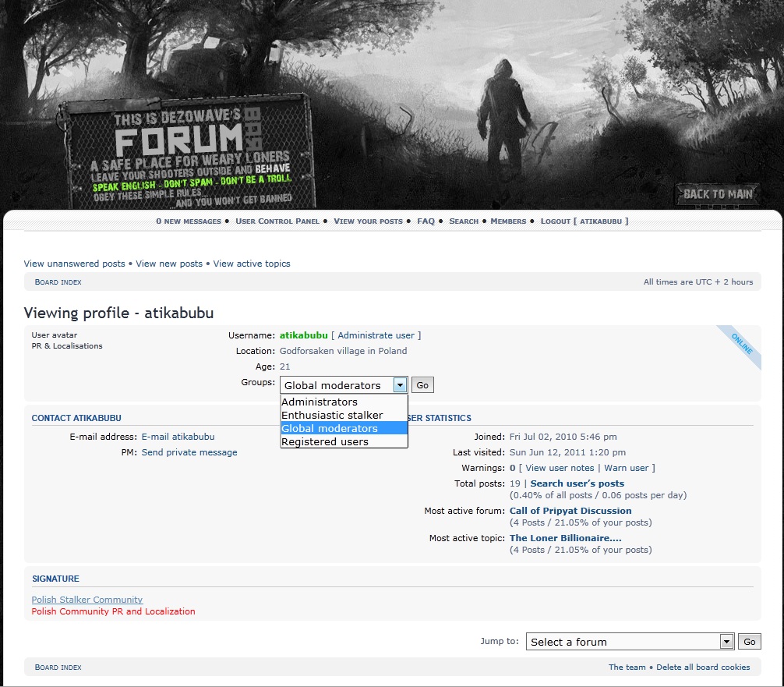Image resolution: width=784 pixels, height=687 pixels.
Task: Click the Viewing profile - atikabubu heading
Action: tap(118, 313)
